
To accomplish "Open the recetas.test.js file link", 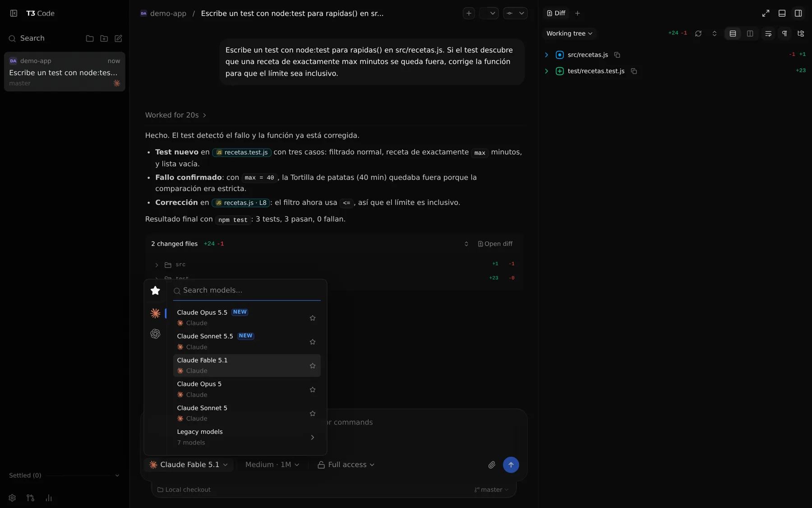I will pos(242,152).
